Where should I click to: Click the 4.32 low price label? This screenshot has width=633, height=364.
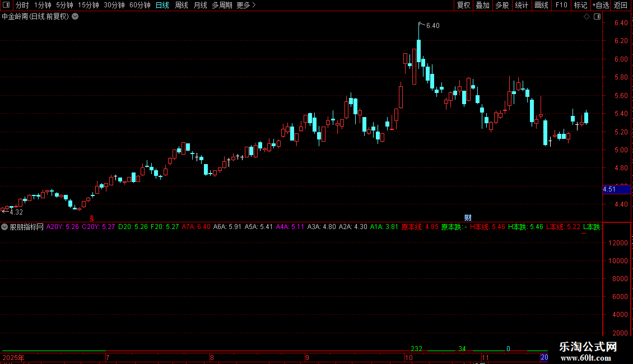click(16, 212)
